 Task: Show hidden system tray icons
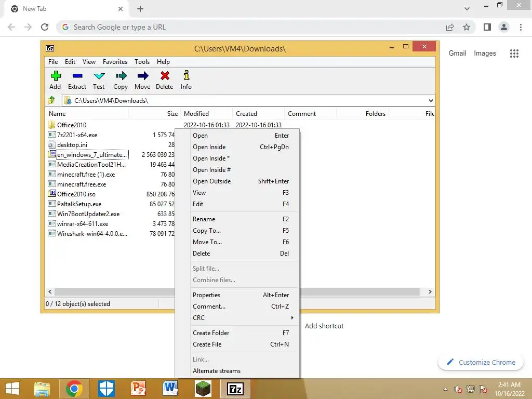[x=445, y=389]
